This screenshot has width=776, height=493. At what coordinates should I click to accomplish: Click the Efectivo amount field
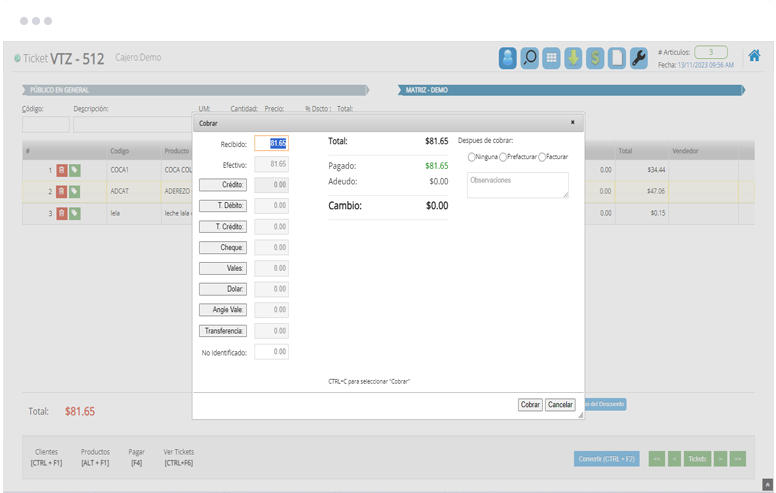click(x=271, y=164)
